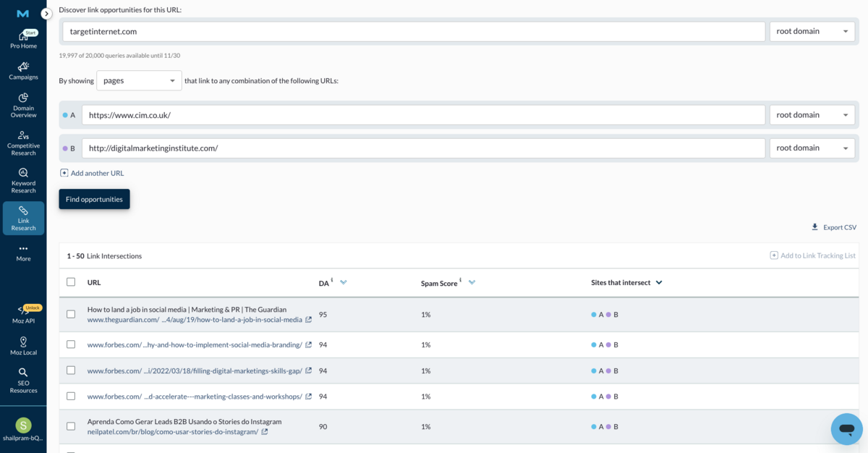The image size is (868, 453).
Task: Sort by DA using the arrow
Action: [x=344, y=282]
